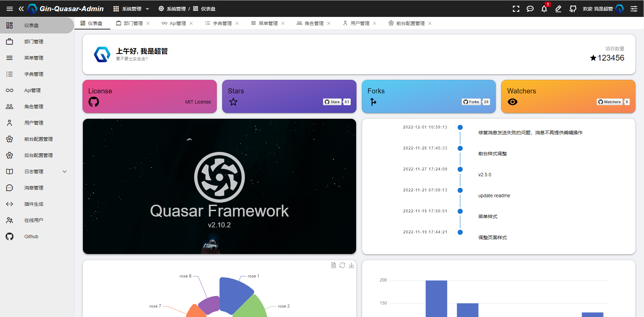Click the '前台样式调整' timeline entry
The image size is (644, 317).
coord(492,154)
